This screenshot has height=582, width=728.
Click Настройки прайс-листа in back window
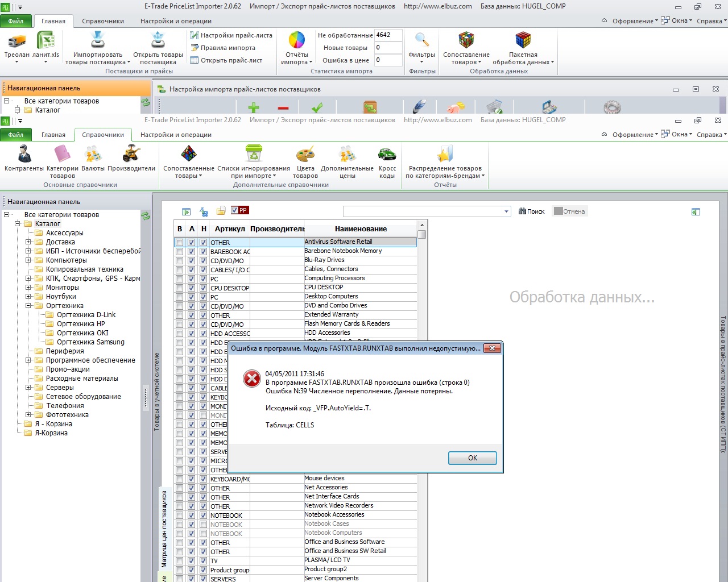(x=231, y=35)
